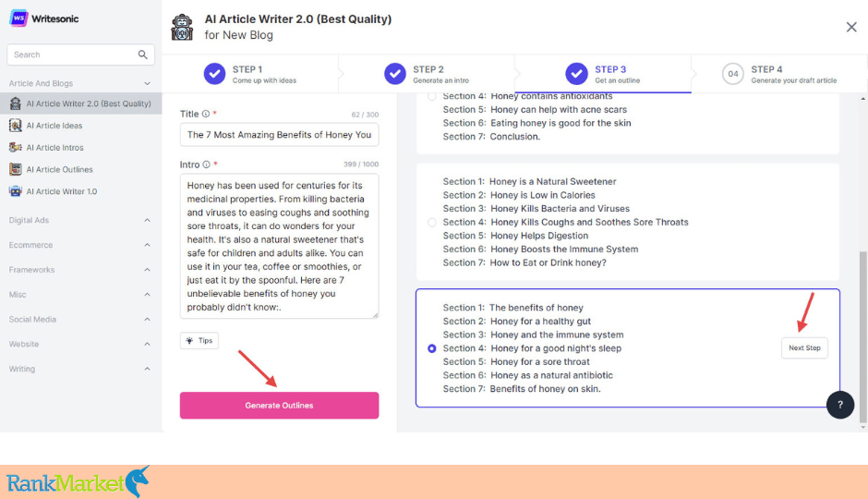
Task: Click the robot icon in the header
Action: tap(182, 27)
